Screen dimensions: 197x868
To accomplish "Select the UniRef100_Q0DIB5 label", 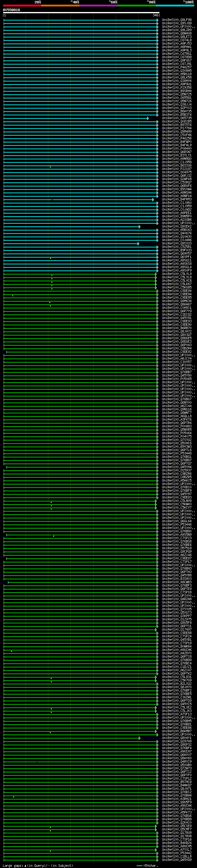I will tap(177, 122).
